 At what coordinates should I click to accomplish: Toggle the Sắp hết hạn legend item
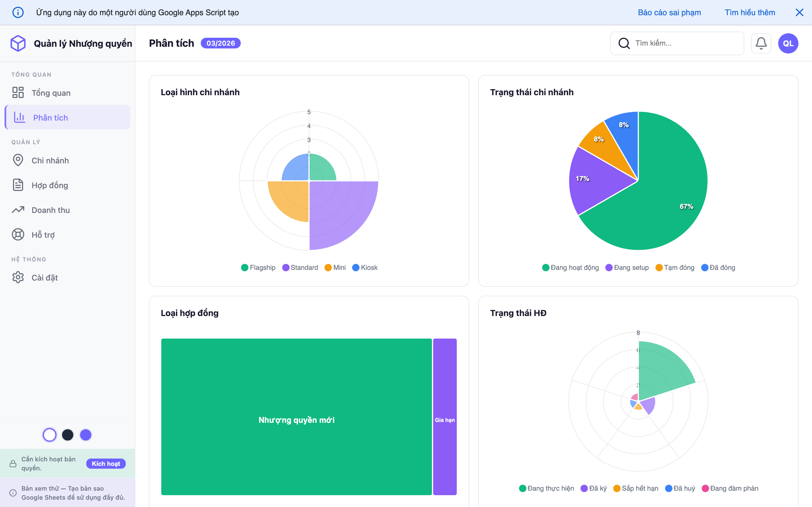[636, 488]
